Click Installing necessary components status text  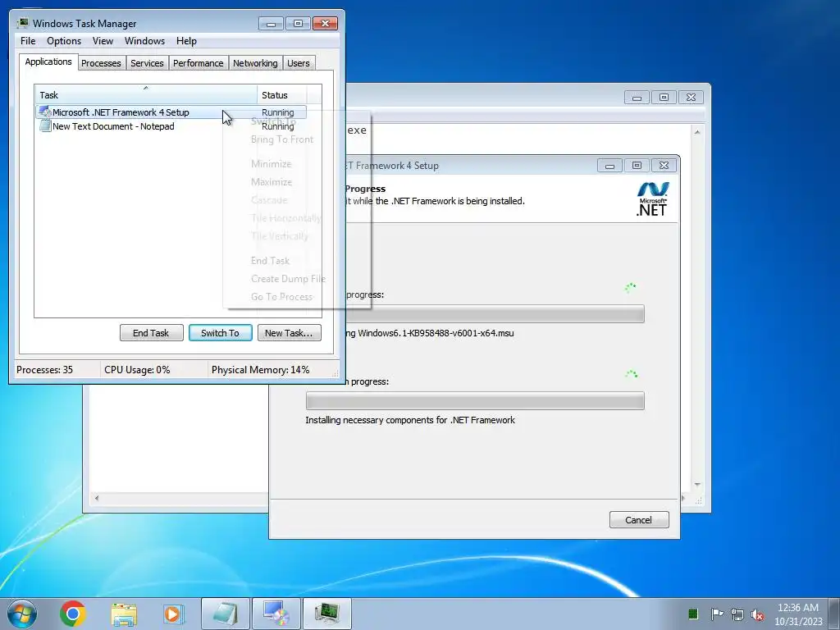click(410, 420)
